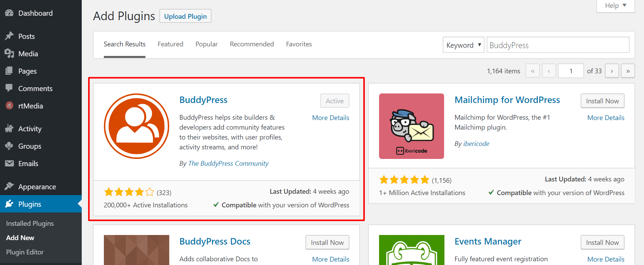Open the BuddyPress plugin title link
This screenshot has height=265, width=644.
coord(203,100)
